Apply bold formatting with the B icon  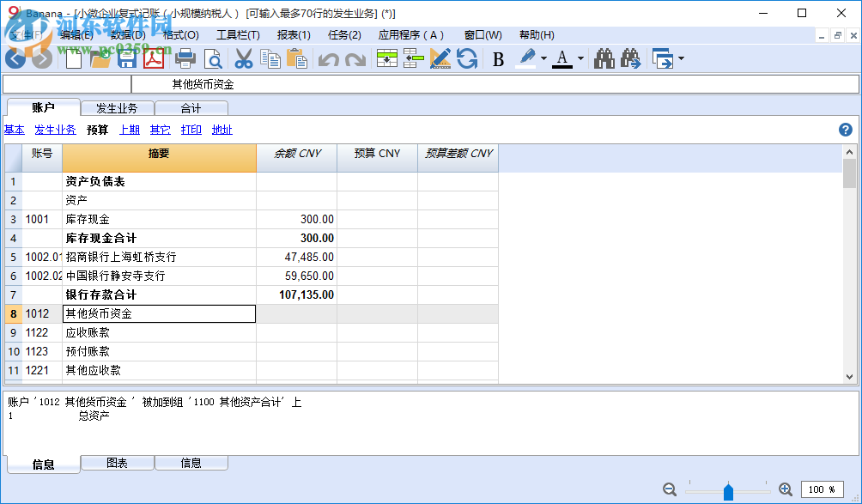coord(496,59)
